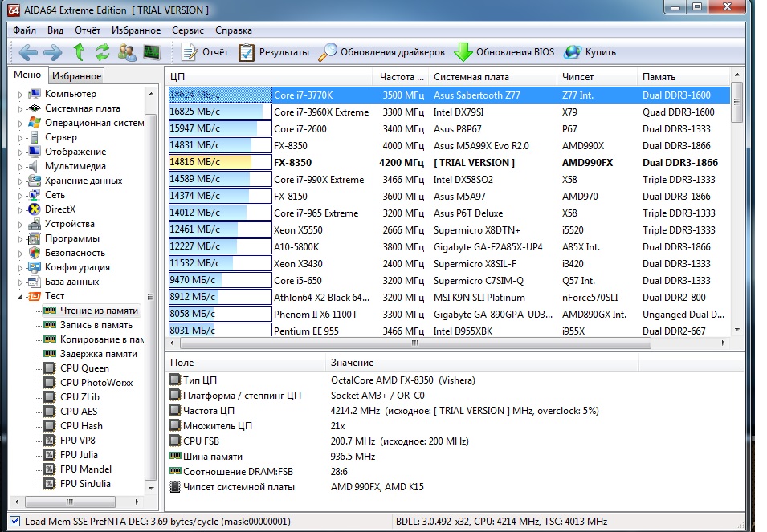Sort by Системная плата column header

pos(492,77)
